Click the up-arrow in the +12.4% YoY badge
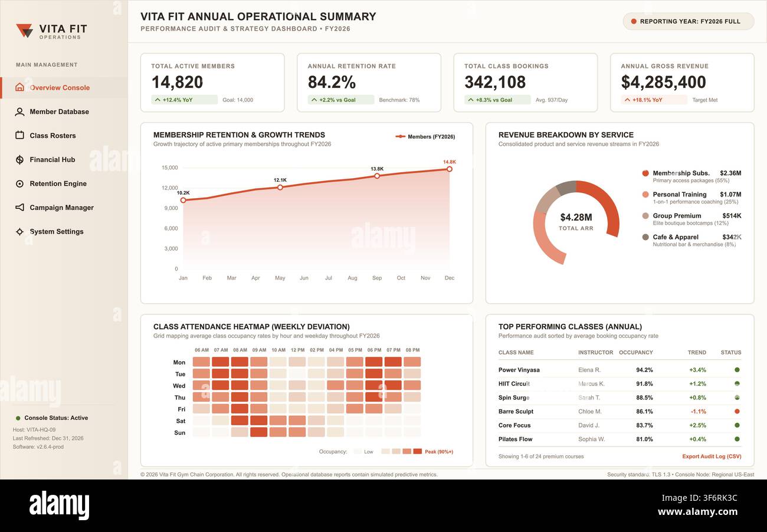Image resolution: width=767 pixels, height=532 pixels. click(x=158, y=100)
